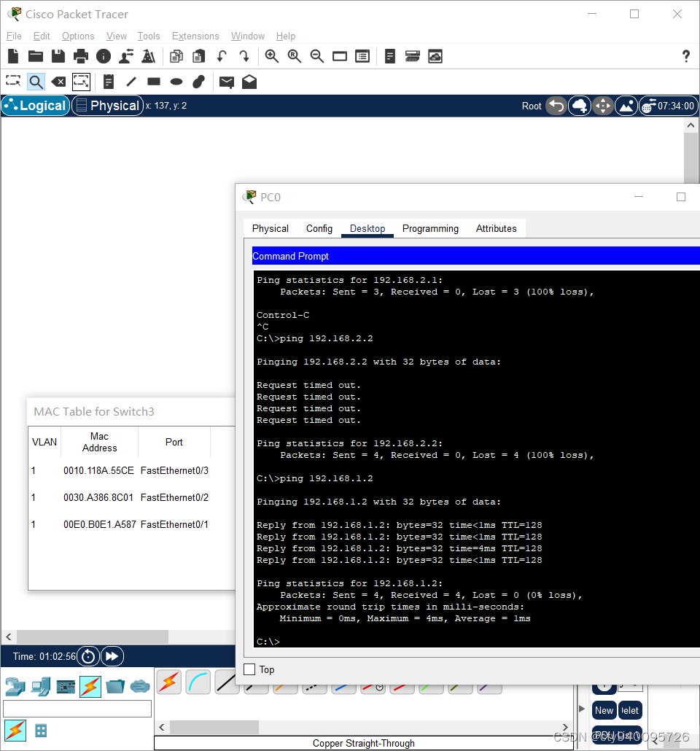Open Network Information with the i icon
Screen dimensions: 700x751
104,57
